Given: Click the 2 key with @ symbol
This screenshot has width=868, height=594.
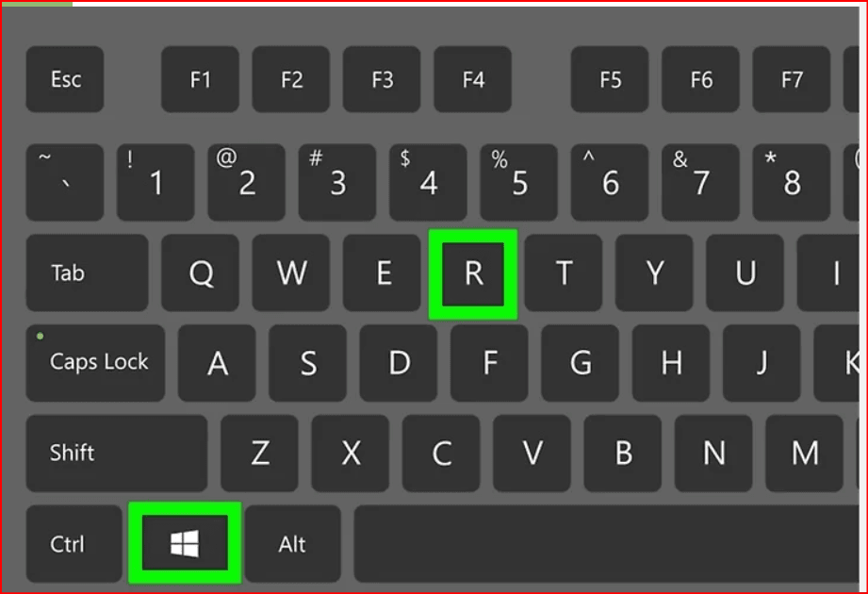Looking at the screenshot, I should tap(246, 182).
